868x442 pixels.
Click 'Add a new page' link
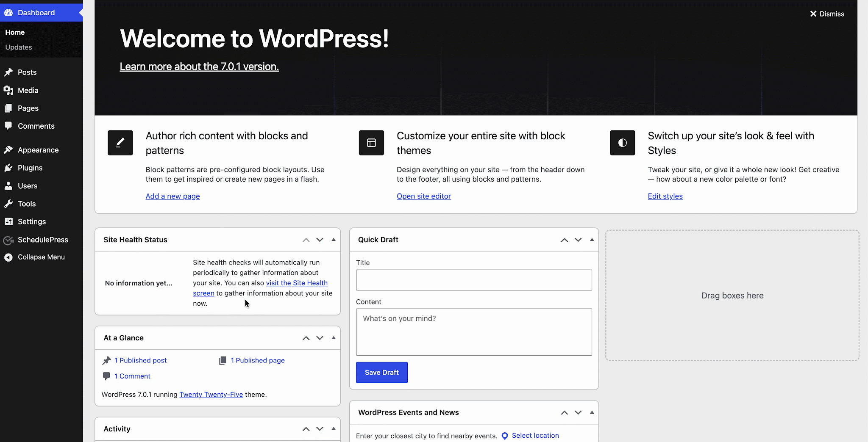[x=172, y=196]
